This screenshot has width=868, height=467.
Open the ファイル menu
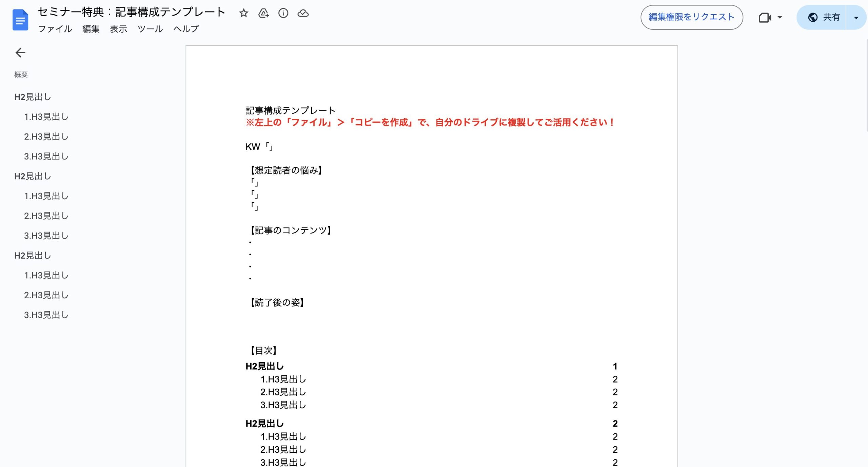(55, 29)
